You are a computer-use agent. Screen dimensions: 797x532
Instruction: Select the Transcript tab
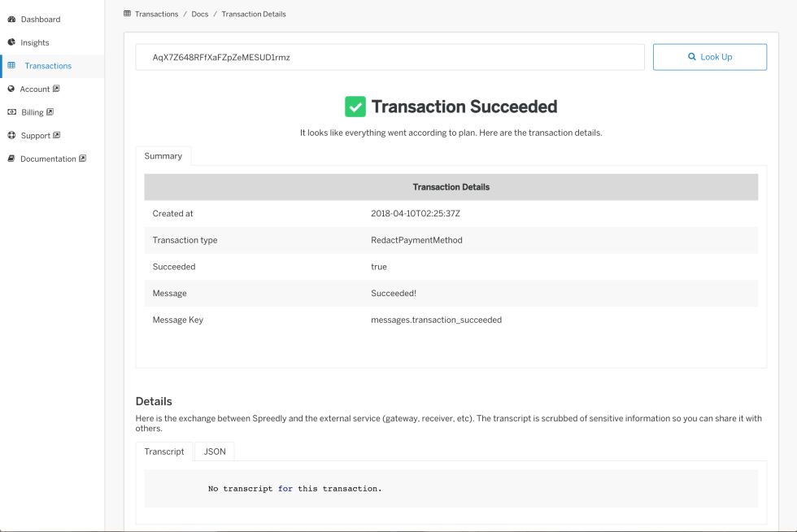[164, 451]
